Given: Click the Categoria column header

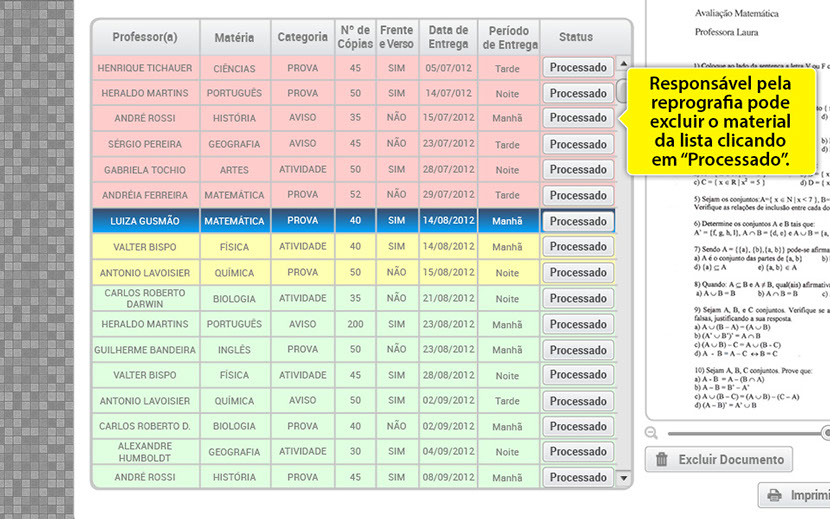Looking at the screenshot, I should pyautogui.click(x=302, y=37).
